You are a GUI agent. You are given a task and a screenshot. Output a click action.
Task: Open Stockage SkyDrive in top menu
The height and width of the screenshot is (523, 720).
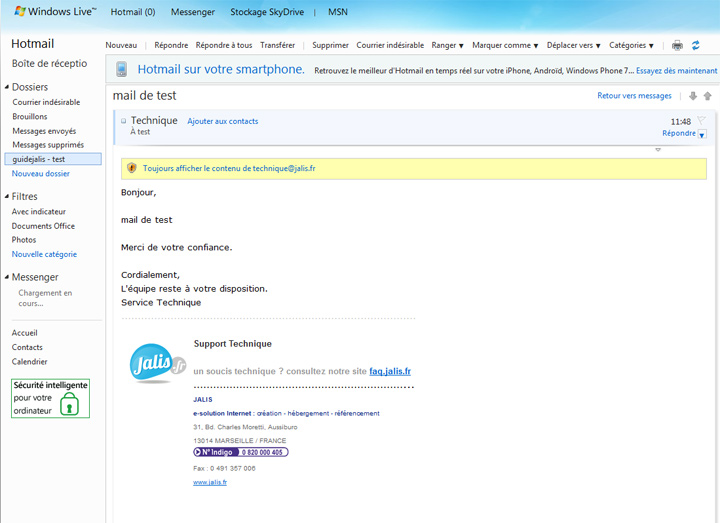pos(267,12)
